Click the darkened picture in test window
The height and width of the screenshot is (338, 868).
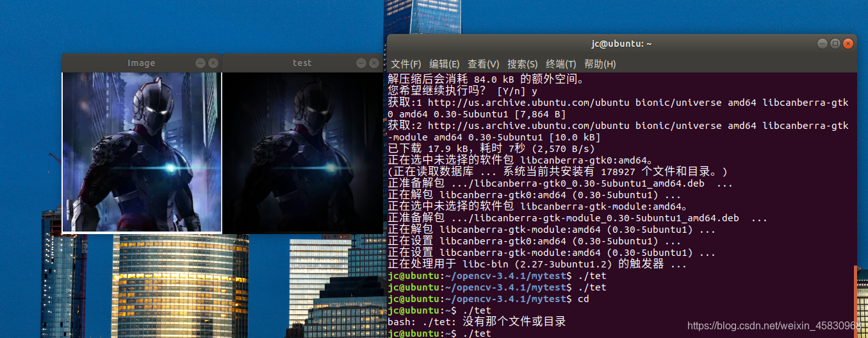(302, 153)
